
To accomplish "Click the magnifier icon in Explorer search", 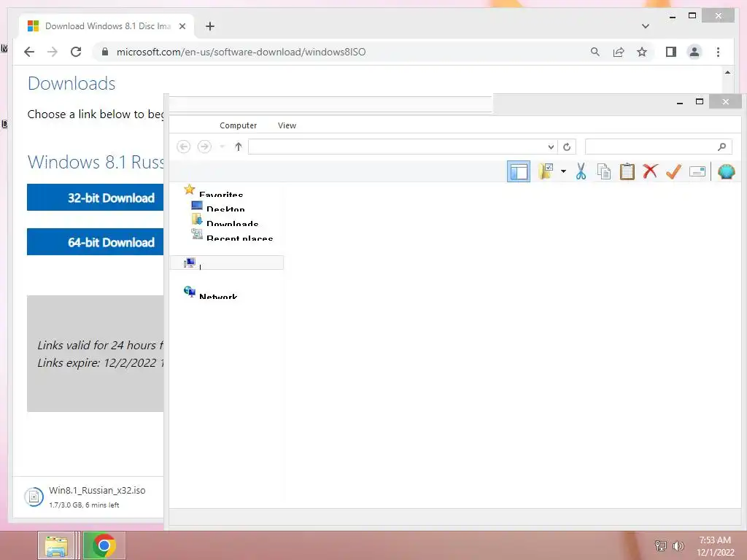I will point(721,147).
